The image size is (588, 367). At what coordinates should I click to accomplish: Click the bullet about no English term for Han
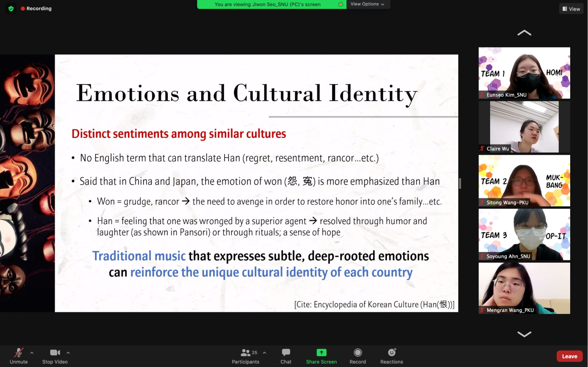coord(229,158)
